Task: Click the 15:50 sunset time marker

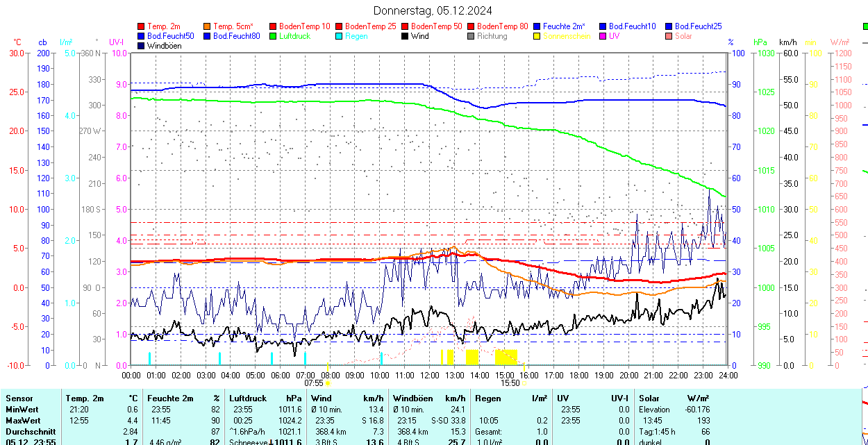Action: click(510, 383)
